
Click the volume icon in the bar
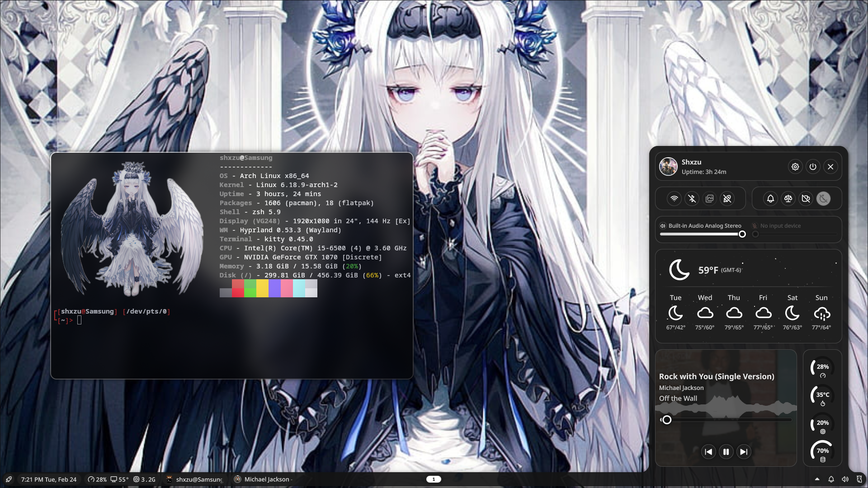coord(845,479)
